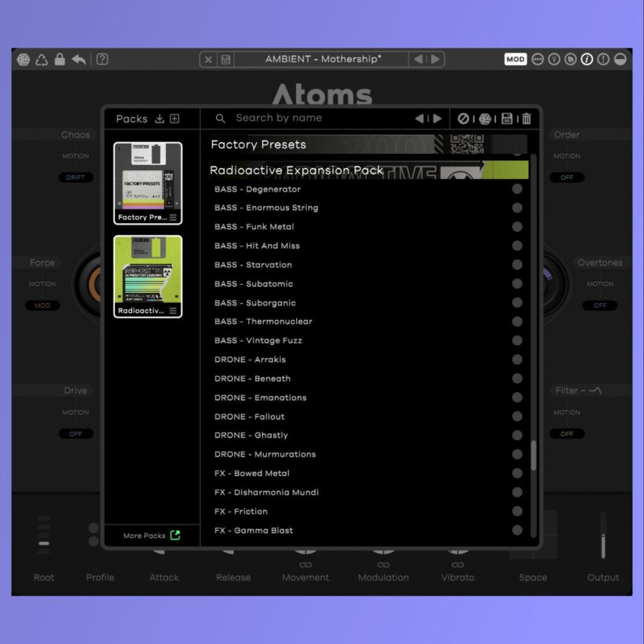
Task: Click the MOD button in top right
Action: point(515,59)
